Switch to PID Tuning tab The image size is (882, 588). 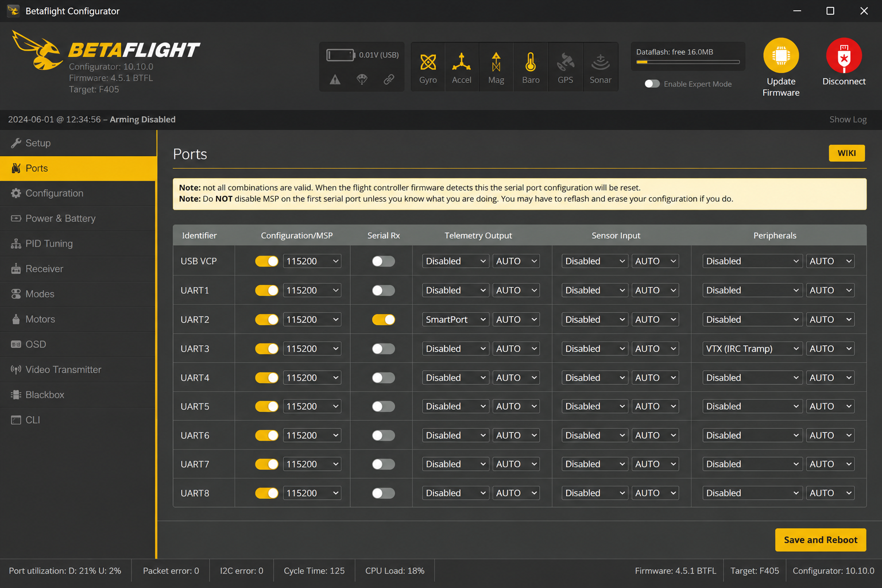[x=78, y=244]
